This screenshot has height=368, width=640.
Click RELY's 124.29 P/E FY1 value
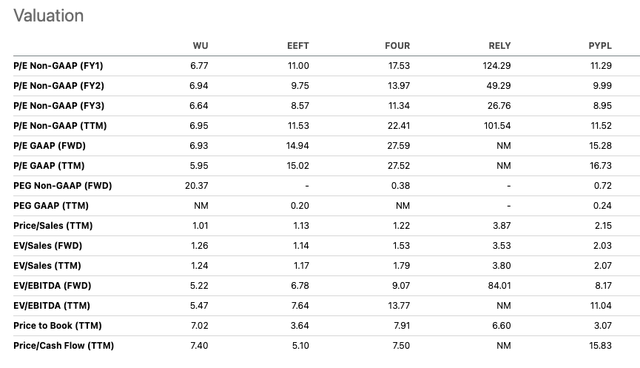(x=497, y=66)
